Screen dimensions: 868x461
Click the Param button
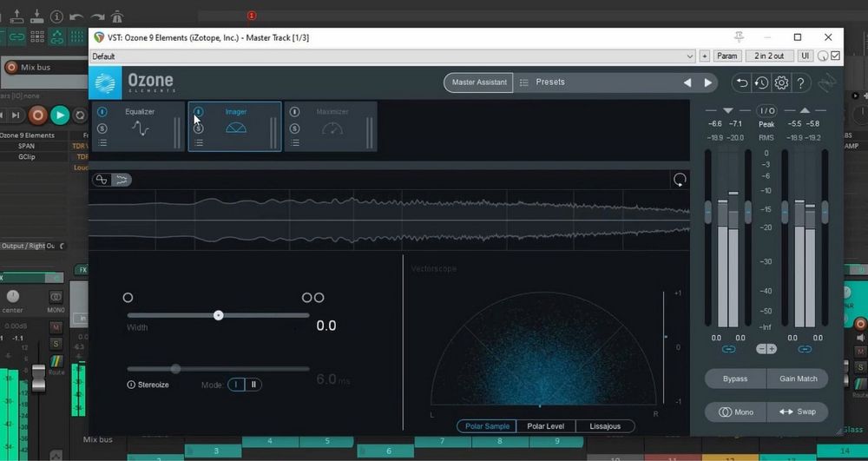[727, 56]
